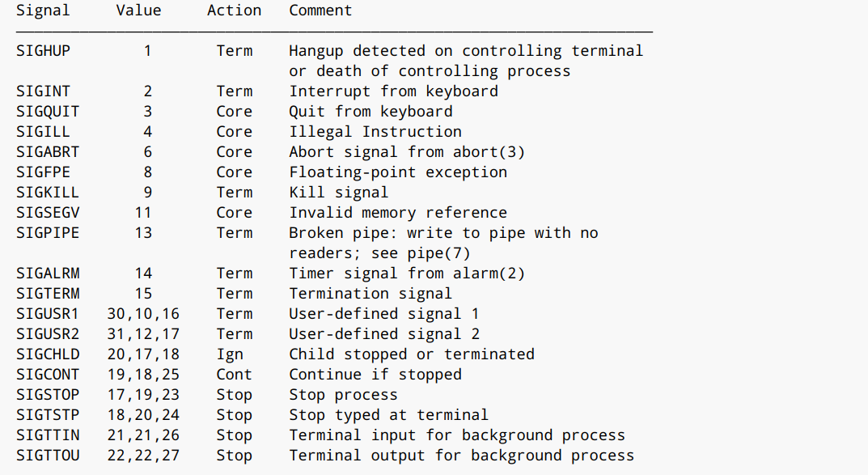Click the "Kill signal" comment
The height and width of the screenshot is (475, 868).
coord(338,193)
